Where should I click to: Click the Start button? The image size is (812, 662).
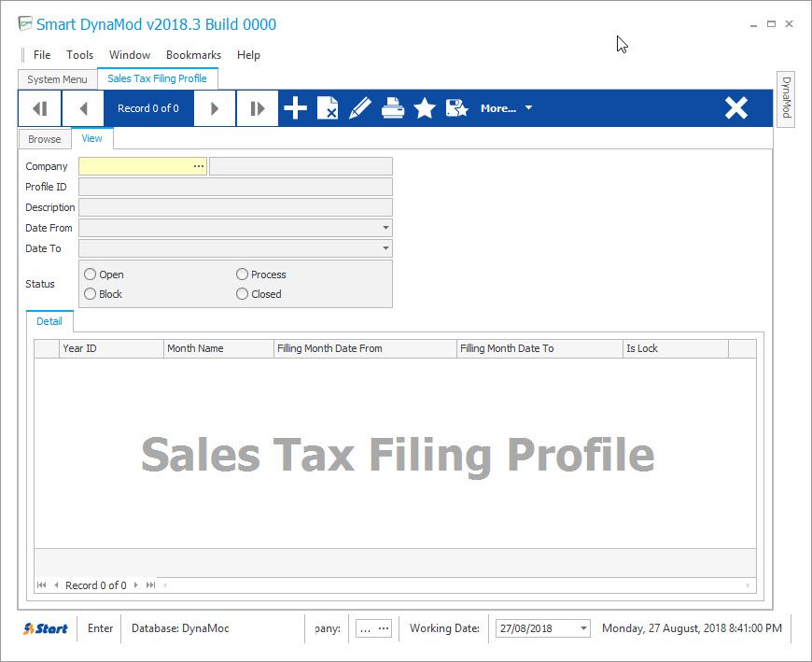[46, 628]
